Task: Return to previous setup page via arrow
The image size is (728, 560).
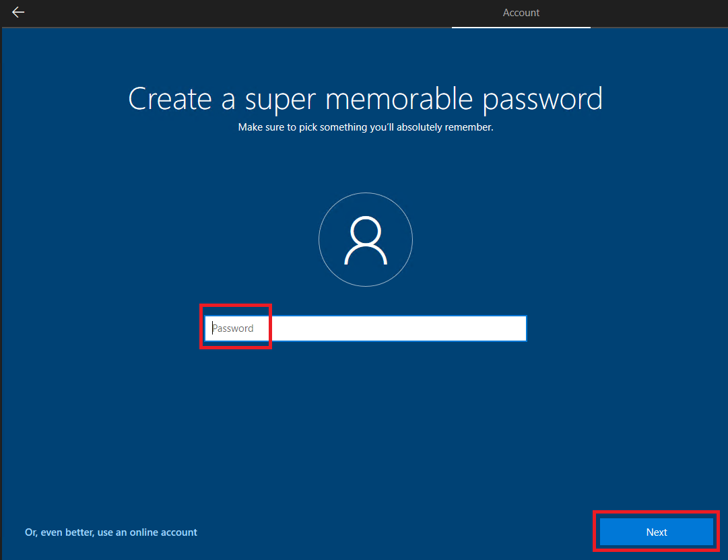Action: (18, 13)
